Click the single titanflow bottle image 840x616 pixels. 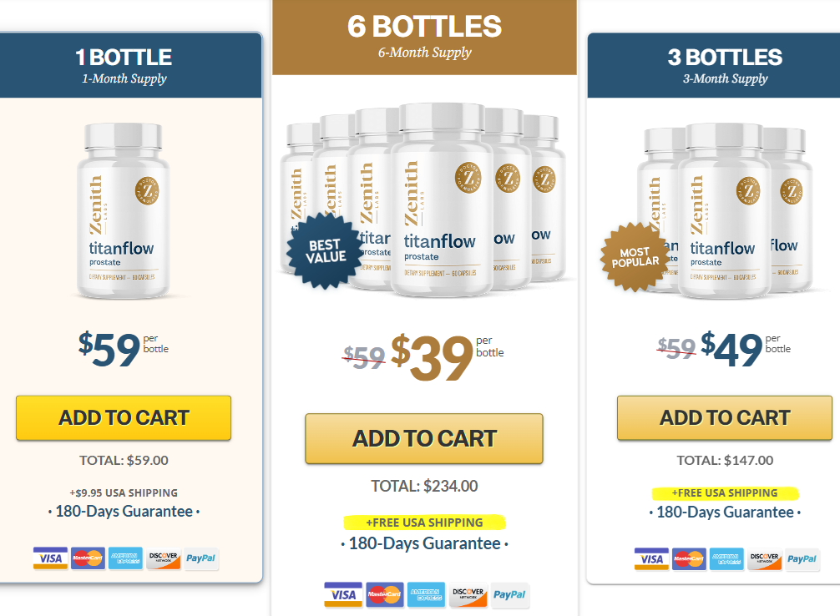pos(124,210)
